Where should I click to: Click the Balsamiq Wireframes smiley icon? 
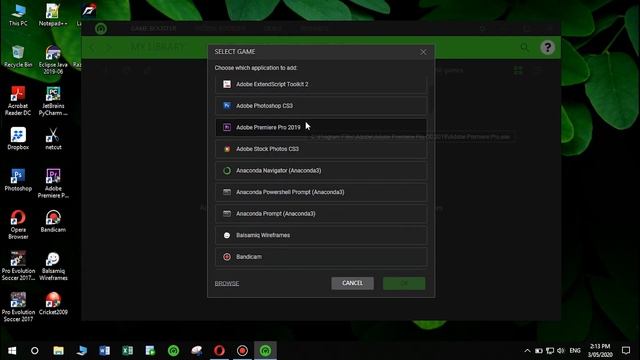click(227, 235)
